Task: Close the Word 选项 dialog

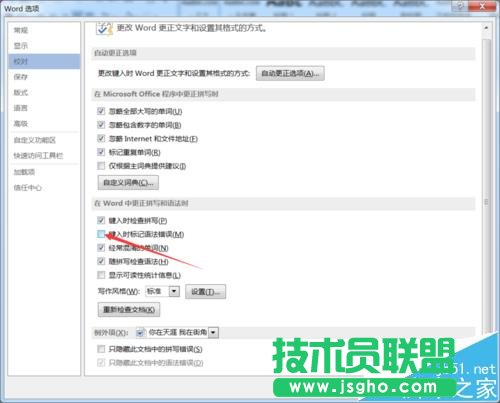Action: point(483,6)
